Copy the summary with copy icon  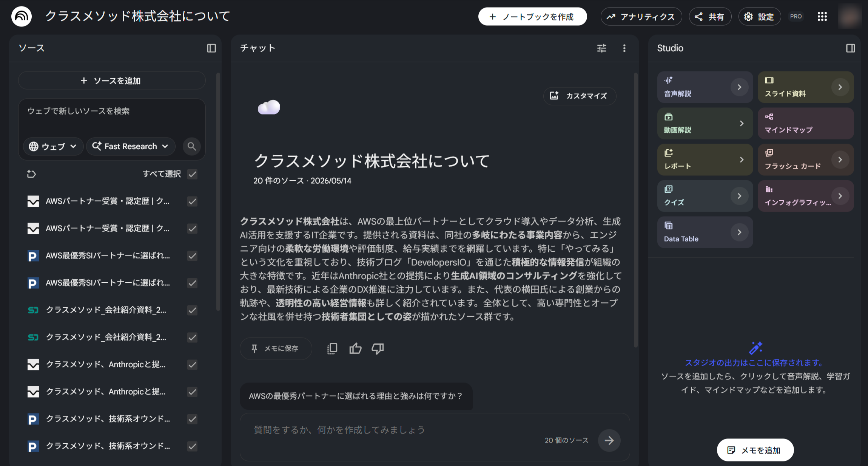(x=332, y=348)
